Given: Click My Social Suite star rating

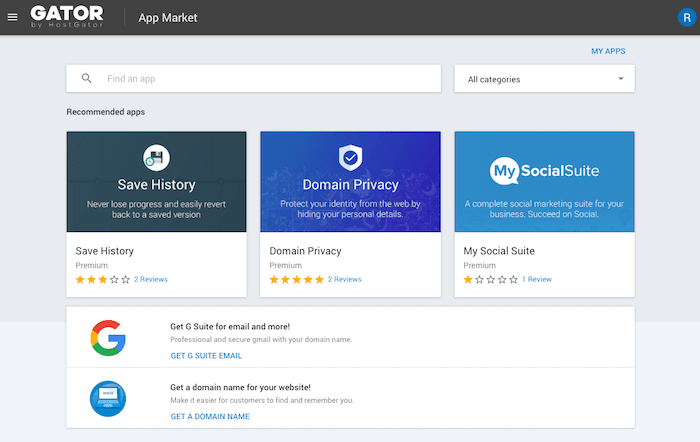Looking at the screenshot, I should point(491,279).
